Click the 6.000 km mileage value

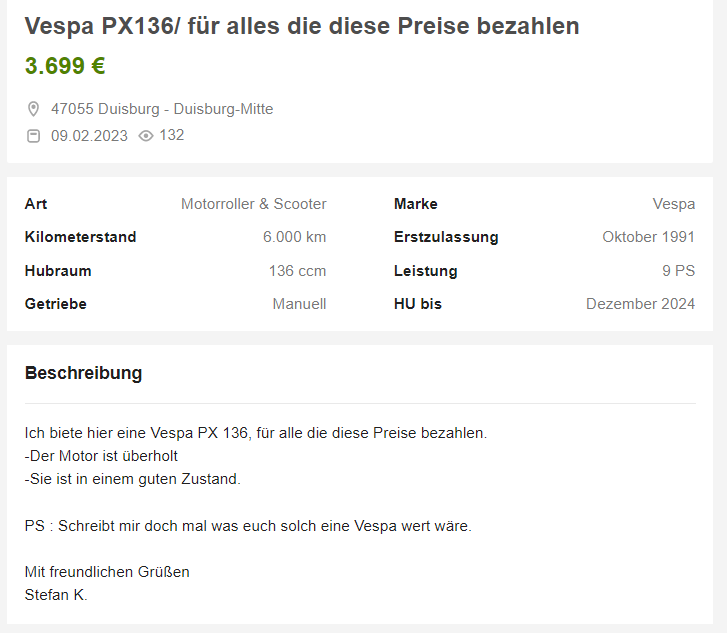click(x=294, y=237)
